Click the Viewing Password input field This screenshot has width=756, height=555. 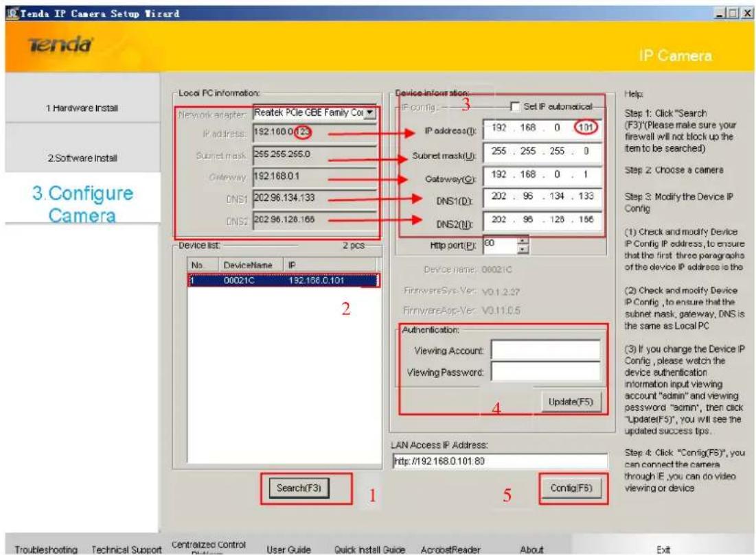pos(545,371)
